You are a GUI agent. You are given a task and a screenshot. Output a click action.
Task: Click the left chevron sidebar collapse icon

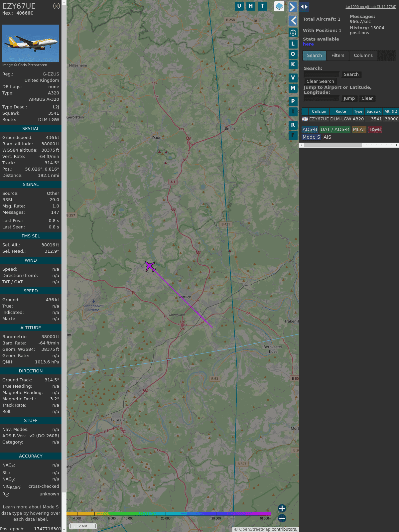click(293, 21)
